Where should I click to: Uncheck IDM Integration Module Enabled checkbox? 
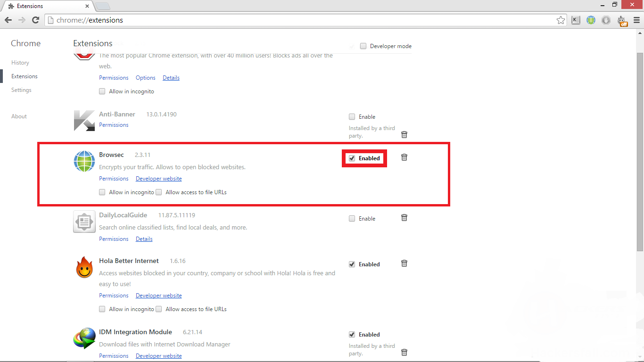[x=352, y=335]
